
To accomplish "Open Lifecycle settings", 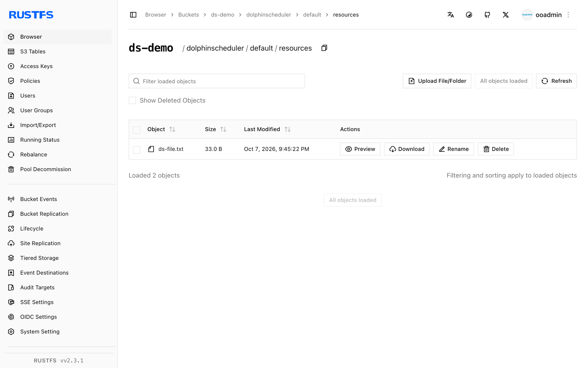I will [58, 228].
